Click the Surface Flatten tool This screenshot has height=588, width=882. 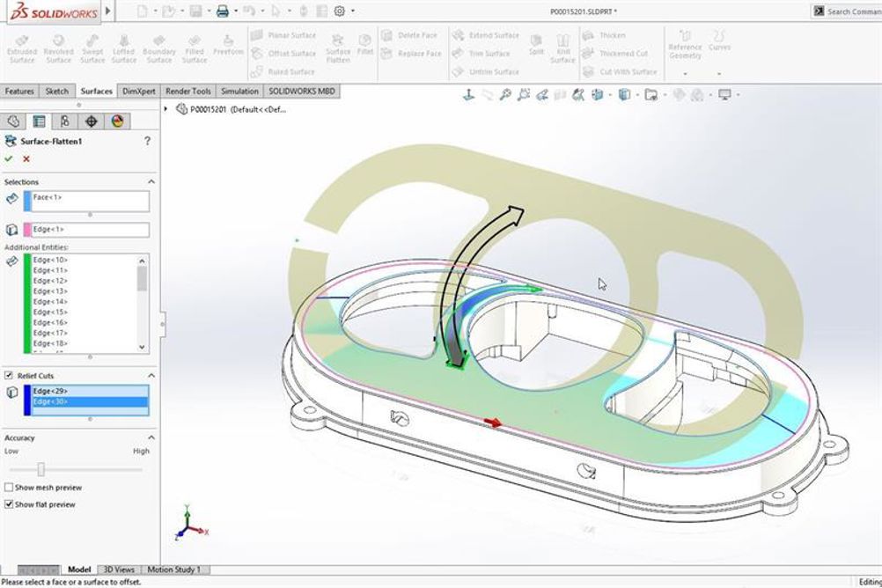337,48
